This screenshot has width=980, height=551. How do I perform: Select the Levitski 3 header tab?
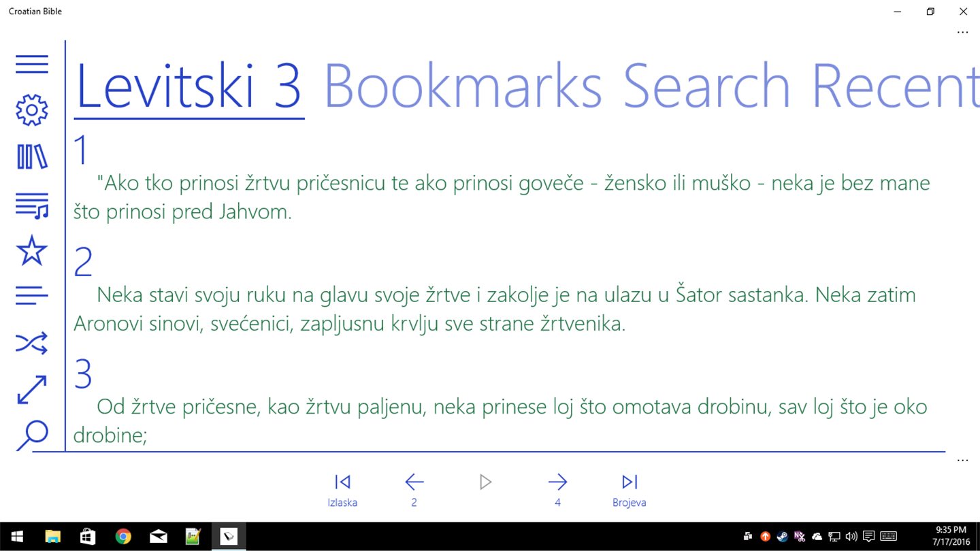(189, 86)
